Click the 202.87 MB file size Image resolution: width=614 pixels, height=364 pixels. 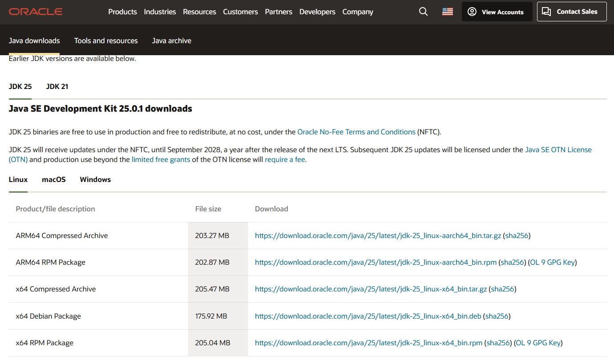point(212,262)
